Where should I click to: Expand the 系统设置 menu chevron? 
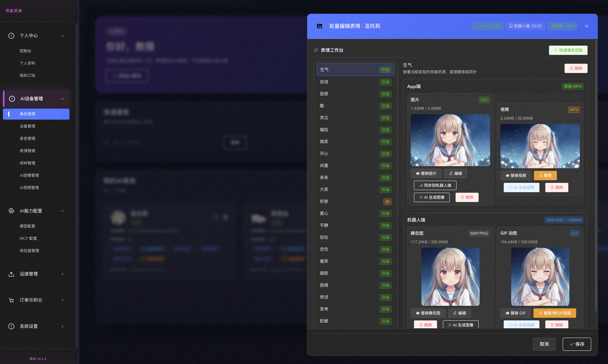tap(62, 326)
